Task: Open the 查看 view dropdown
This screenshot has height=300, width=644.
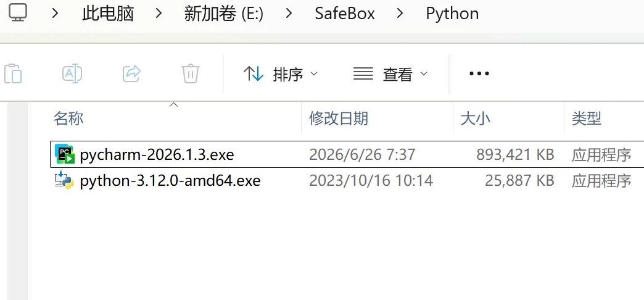Action: (x=390, y=74)
